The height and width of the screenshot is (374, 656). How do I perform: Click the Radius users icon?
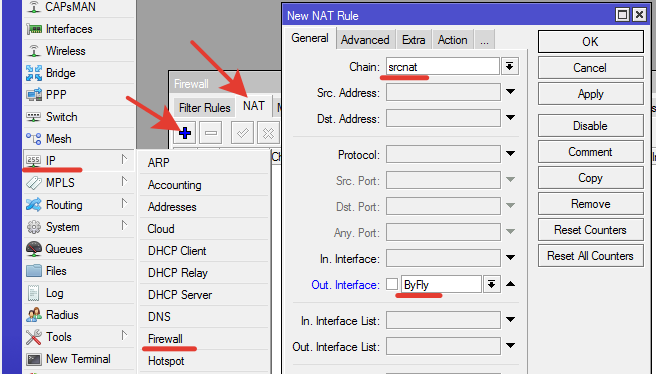click(34, 315)
